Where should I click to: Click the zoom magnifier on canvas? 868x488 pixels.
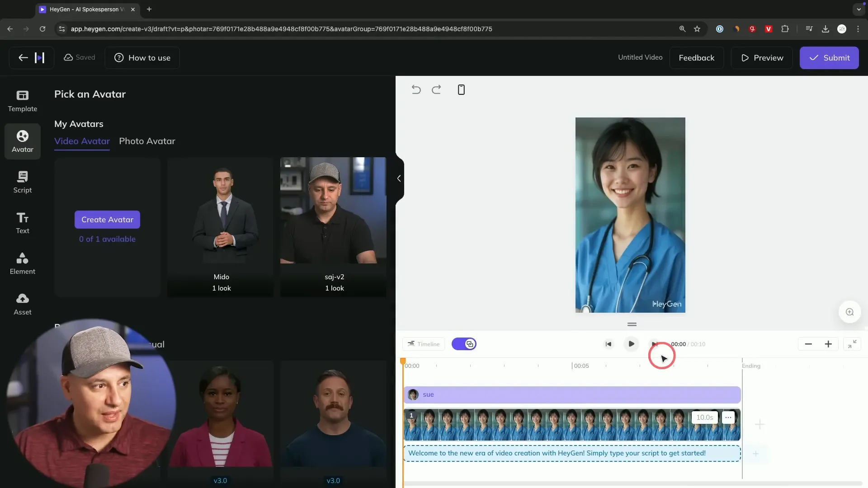[x=849, y=312]
